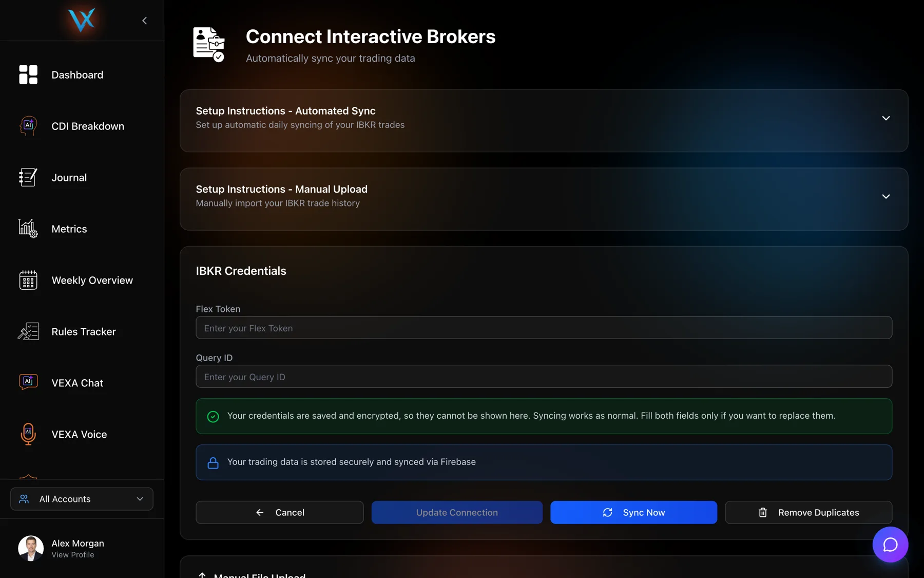Click the blue lock icon in Firebase notice
Image resolution: width=924 pixels, height=578 pixels.
(x=213, y=463)
